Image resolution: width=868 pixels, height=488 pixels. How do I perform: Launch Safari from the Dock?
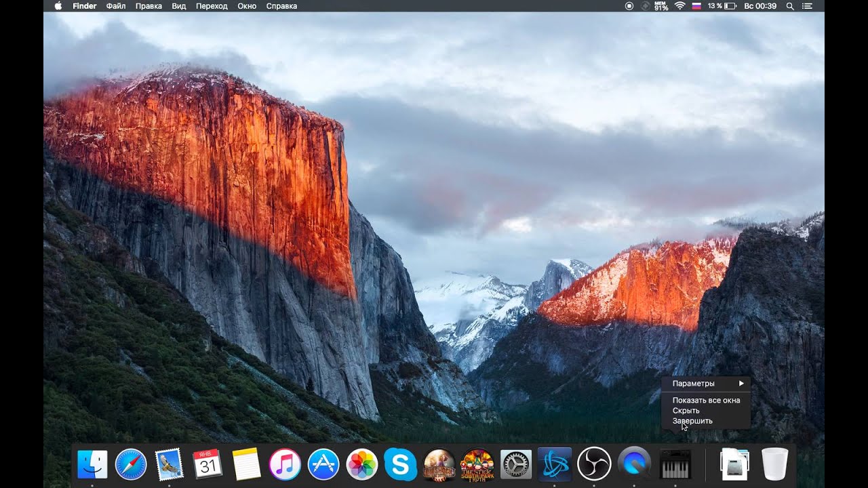(130, 464)
